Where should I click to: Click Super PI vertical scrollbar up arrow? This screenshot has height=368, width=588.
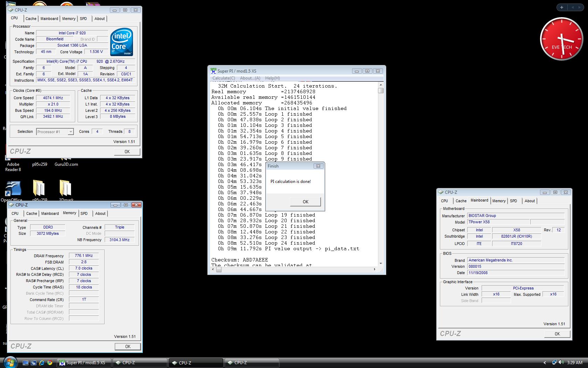381,85
